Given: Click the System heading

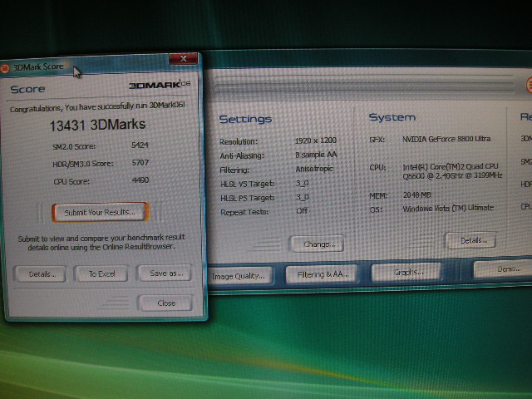Looking at the screenshot, I should [x=392, y=117].
